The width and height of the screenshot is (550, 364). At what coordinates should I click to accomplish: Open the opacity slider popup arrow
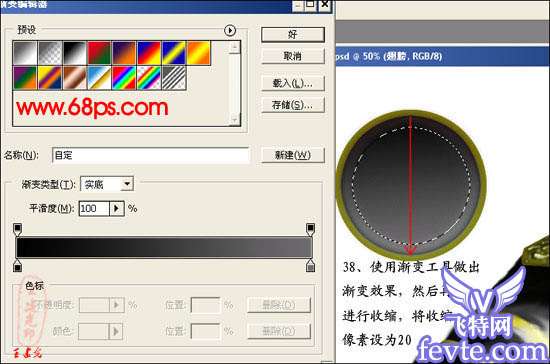[116, 305]
